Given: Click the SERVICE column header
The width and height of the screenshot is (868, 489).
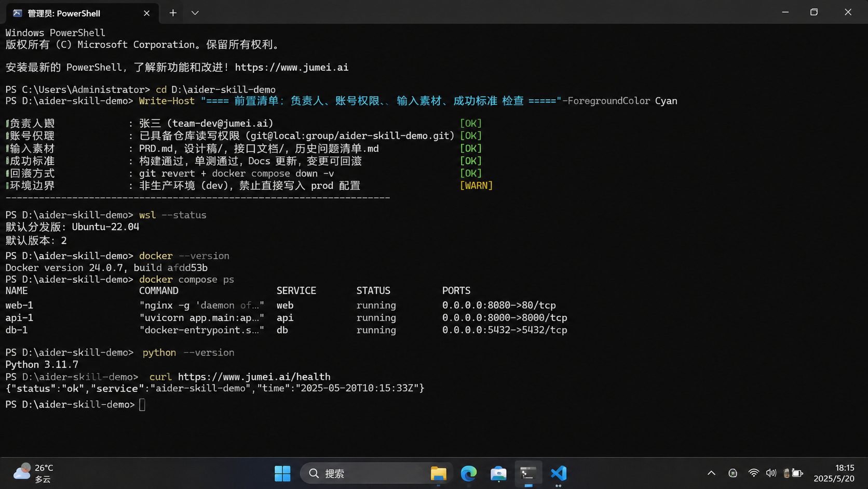Looking at the screenshot, I should pyautogui.click(x=296, y=291).
